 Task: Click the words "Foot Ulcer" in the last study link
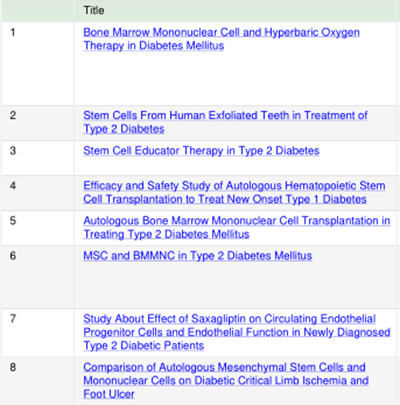[109, 394]
